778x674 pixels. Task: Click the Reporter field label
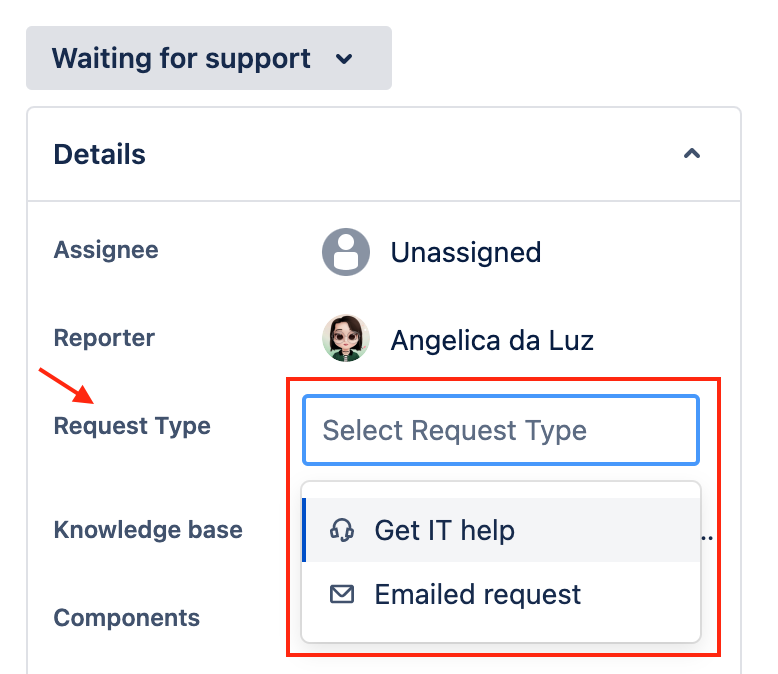tap(104, 338)
